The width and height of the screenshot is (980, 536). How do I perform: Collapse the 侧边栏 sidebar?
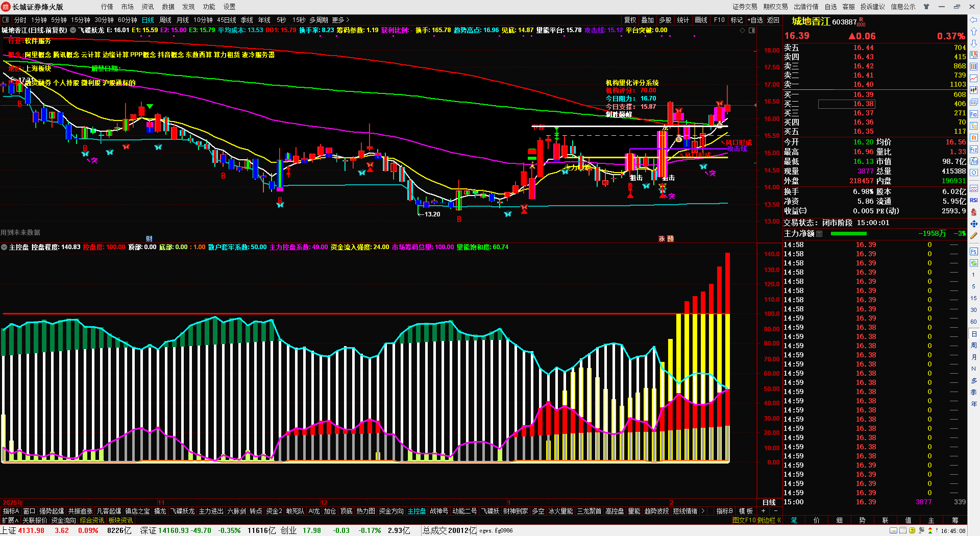[x=769, y=520]
